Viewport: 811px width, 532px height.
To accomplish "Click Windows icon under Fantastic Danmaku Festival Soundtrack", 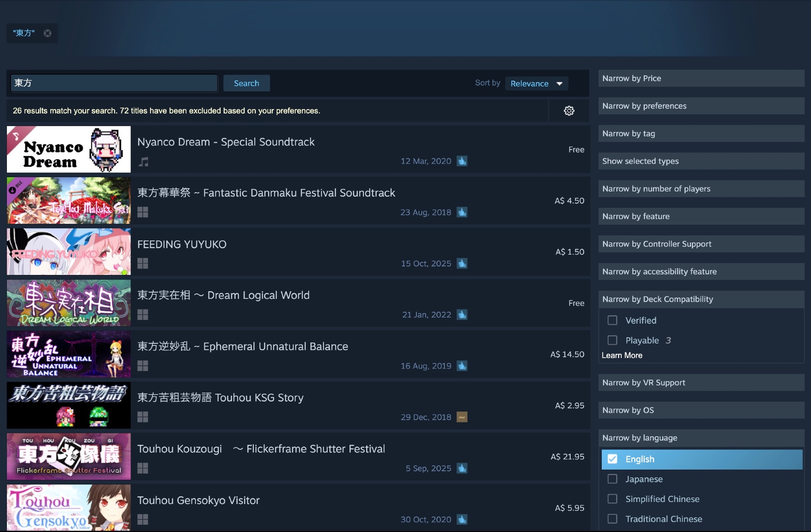I will (143, 212).
